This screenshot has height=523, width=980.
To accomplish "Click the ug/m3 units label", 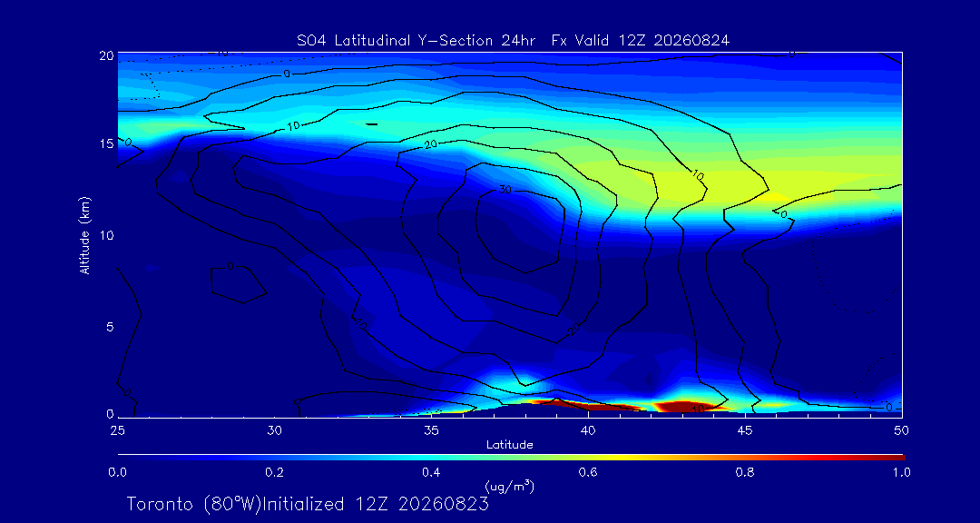I will 509,486.
